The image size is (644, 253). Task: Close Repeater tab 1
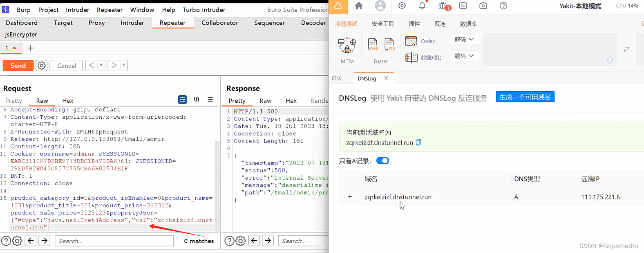click(14, 48)
